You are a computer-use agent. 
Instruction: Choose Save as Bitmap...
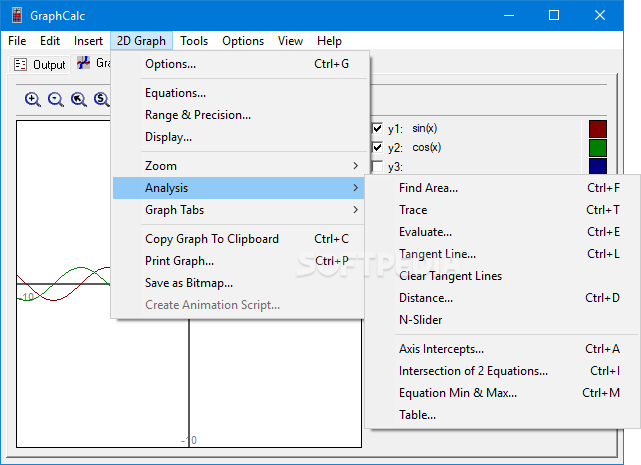pyautogui.click(x=238, y=283)
